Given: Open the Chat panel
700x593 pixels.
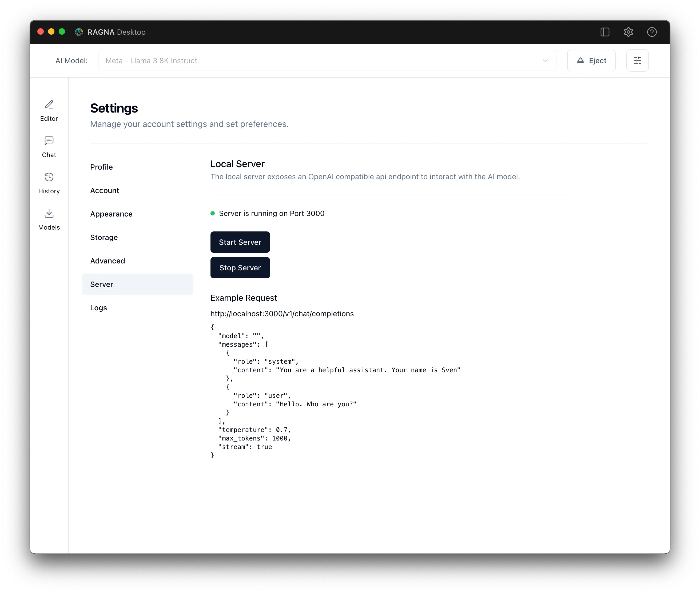Looking at the screenshot, I should pyautogui.click(x=49, y=147).
